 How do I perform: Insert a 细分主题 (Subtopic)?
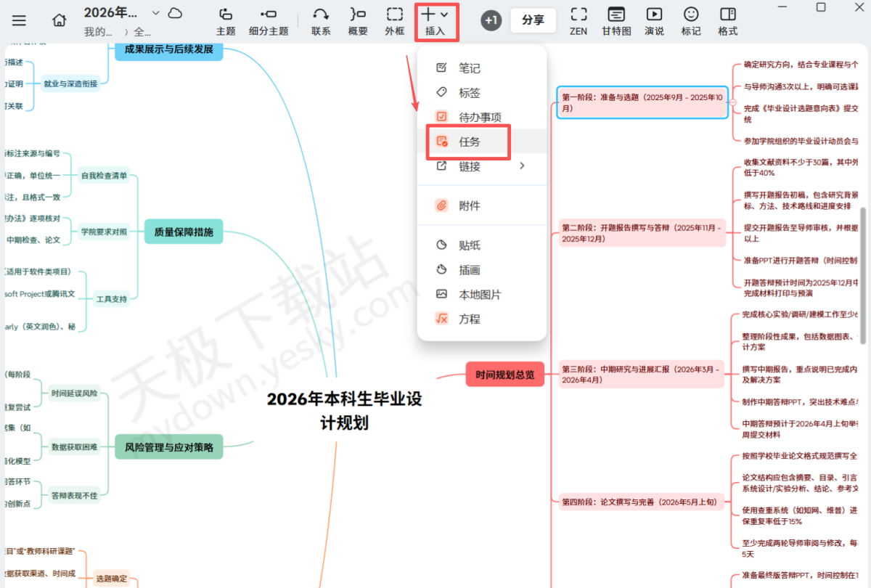pos(269,21)
